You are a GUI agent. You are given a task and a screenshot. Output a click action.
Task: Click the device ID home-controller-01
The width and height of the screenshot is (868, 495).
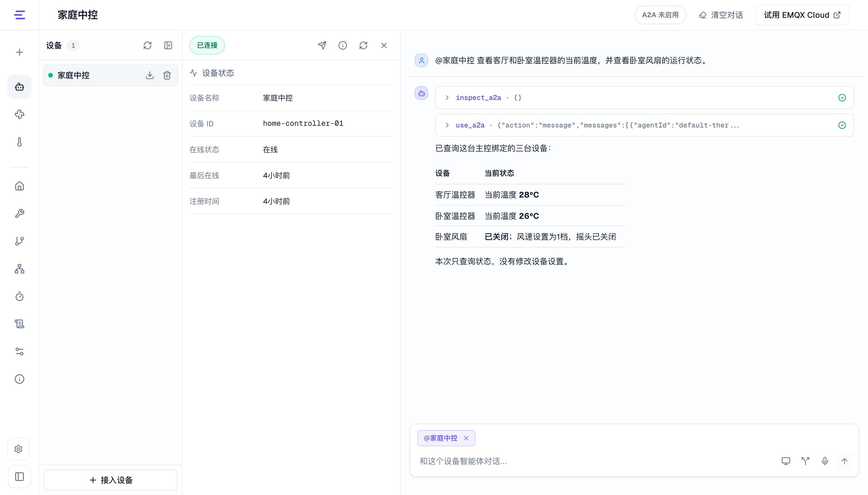click(303, 123)
